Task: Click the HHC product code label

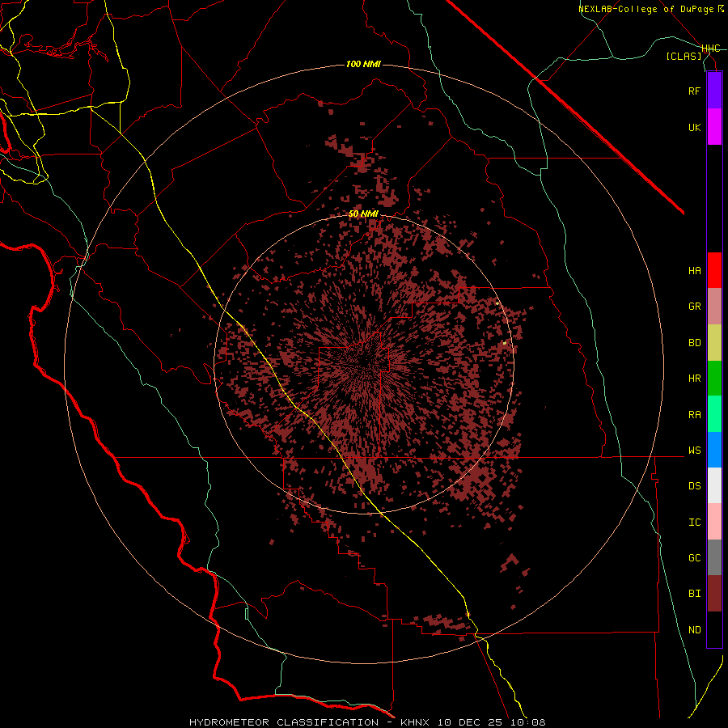Action: coord(711,49)
